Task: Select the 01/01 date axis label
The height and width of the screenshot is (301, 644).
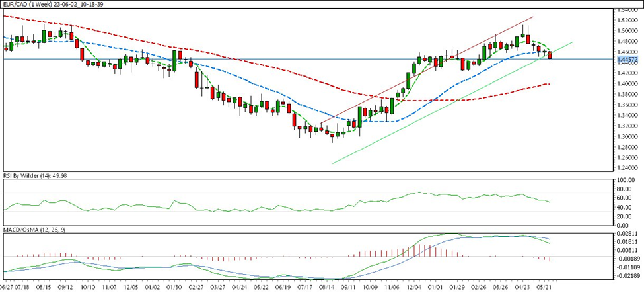Action: click(436, 286)
